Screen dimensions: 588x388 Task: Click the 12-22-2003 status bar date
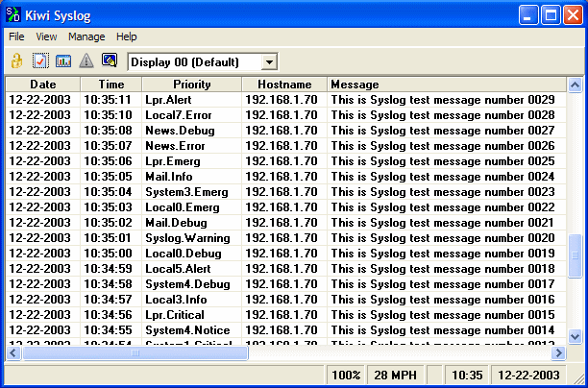(x=528, y=375)
